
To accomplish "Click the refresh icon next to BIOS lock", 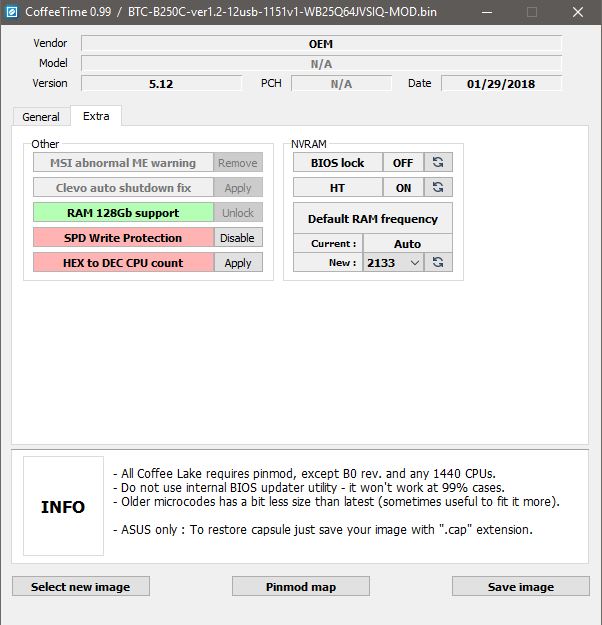I will coord(438,162).
